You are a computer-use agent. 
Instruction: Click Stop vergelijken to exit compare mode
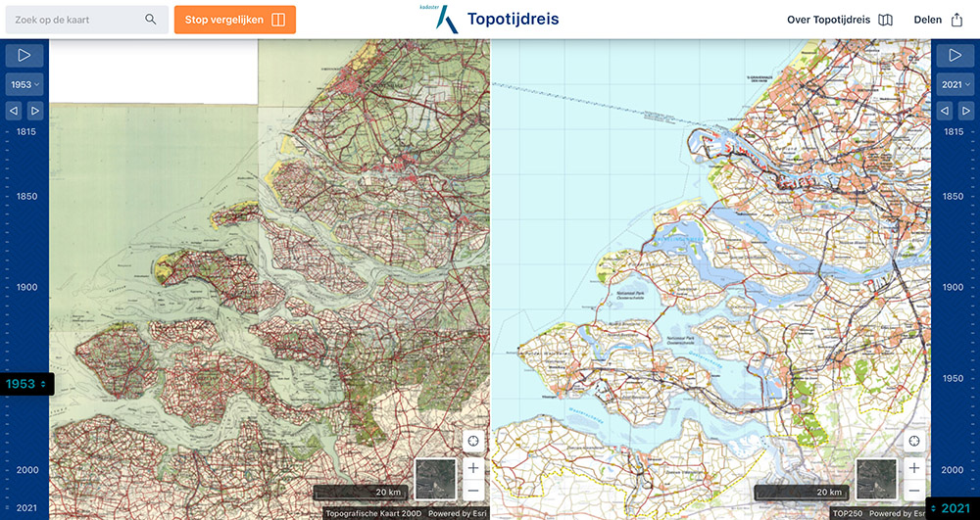click(234, 20)
